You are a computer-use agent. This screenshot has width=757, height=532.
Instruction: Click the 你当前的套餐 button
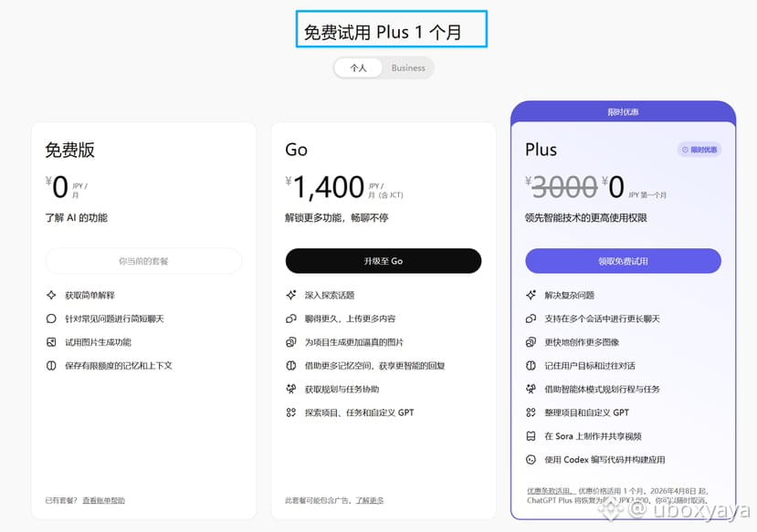143,261
